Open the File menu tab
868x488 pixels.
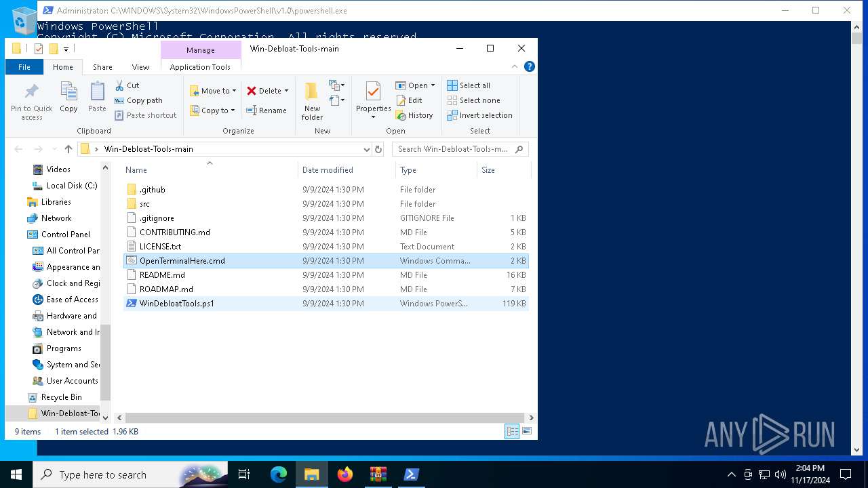pyautogui.click(x=24, y=67)
